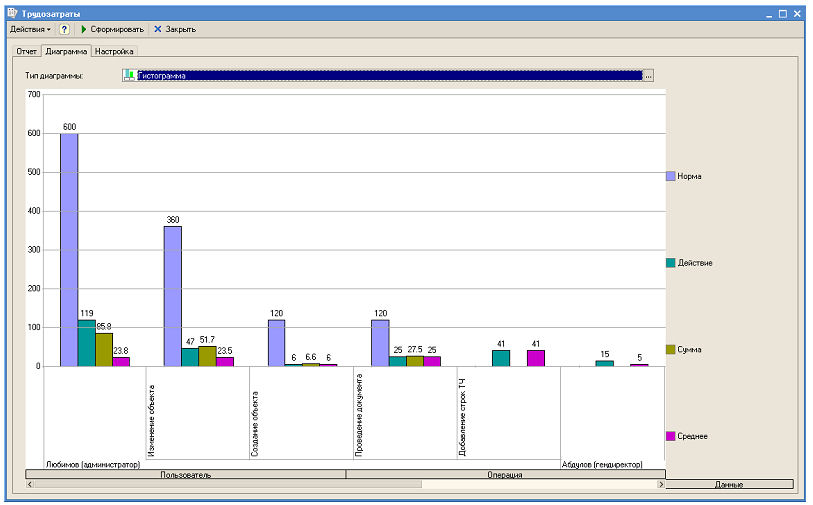
Task: Click the question mark help icon
Action: point(64,30)
